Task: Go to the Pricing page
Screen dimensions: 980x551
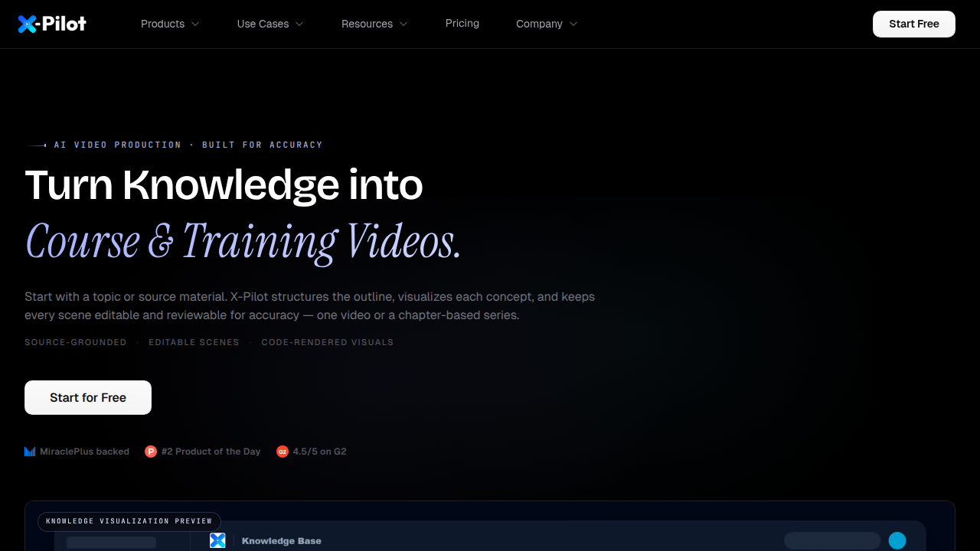Action: coord(462,24)
